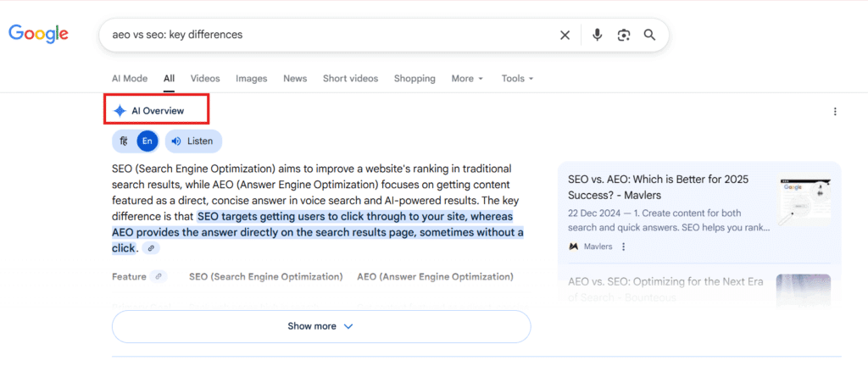Switch AI Overview language to Hindi
This screenshot has width=868, height=377.
pyautogui.click(x=125, y=141)
